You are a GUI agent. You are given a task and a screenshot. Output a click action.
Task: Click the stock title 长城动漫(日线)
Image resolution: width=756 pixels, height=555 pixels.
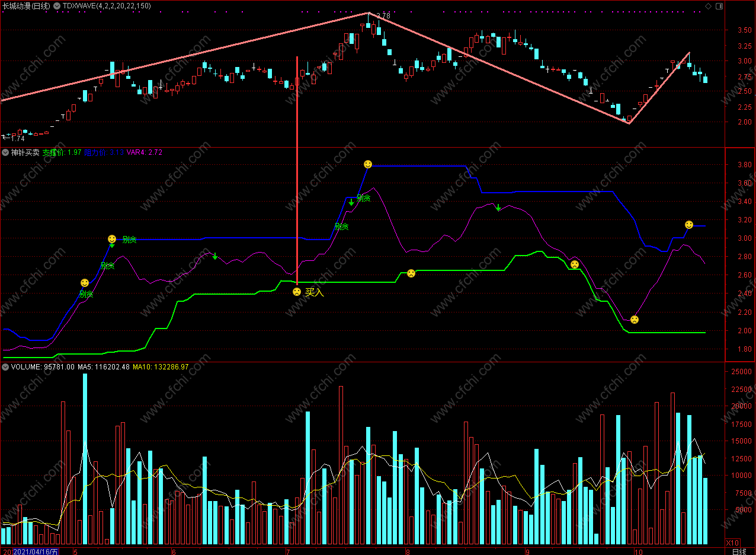pos(26,6)
